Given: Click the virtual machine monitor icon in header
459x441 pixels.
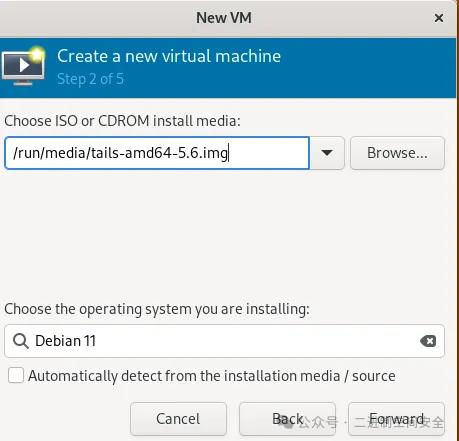Looking at the screenshot, I should tap(23, 66).
